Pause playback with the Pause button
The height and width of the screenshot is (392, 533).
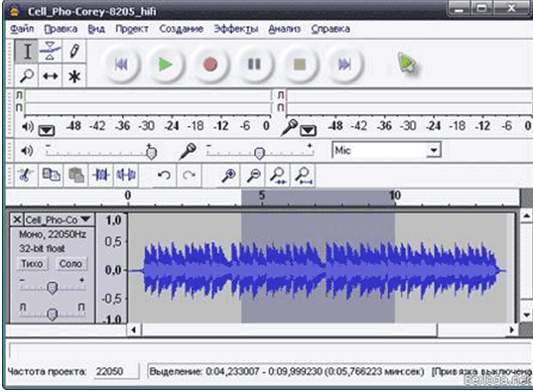point(255,65)
